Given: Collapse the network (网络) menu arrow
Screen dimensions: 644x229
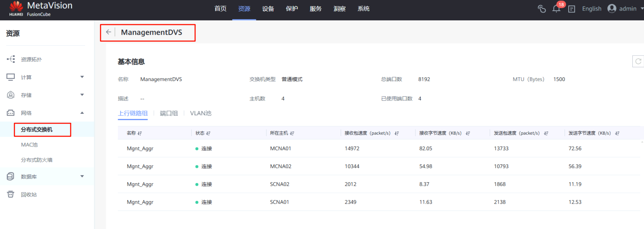Looking at the screenshot, I should [x=82, y=113].
